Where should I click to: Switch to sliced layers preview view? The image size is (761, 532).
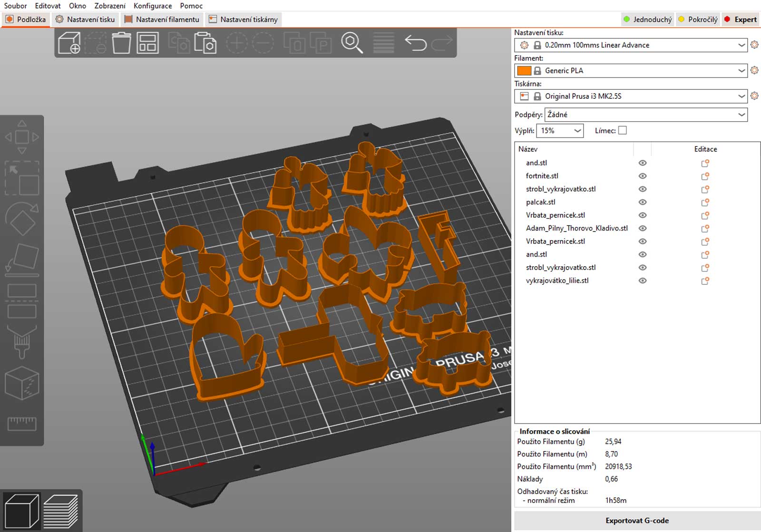pos(60,511)
